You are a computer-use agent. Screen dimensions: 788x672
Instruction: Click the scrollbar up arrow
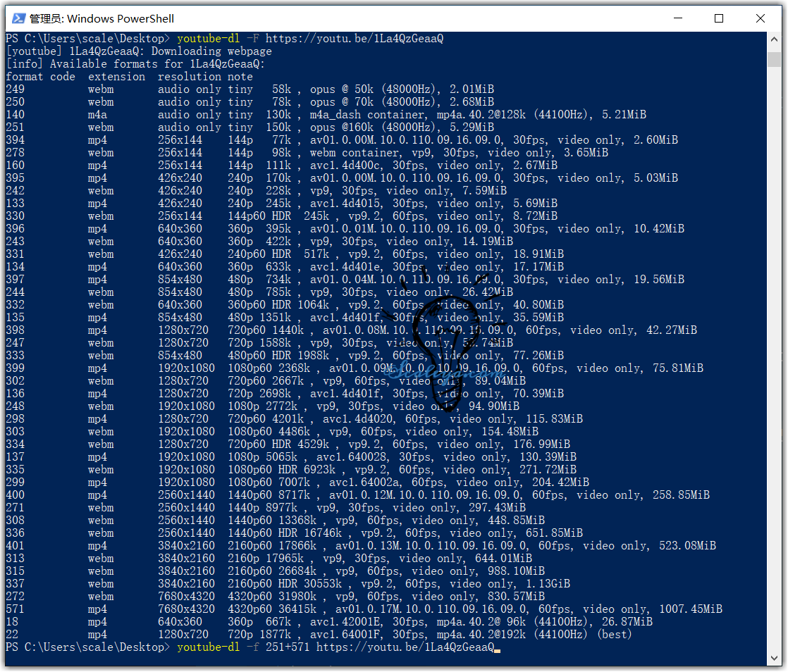pos(774,39)
